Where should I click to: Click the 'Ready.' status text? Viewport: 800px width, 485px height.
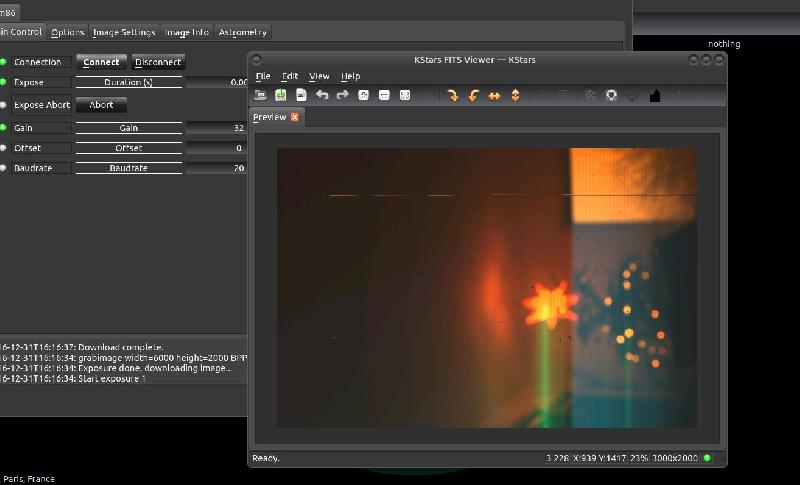coord(266,458)
